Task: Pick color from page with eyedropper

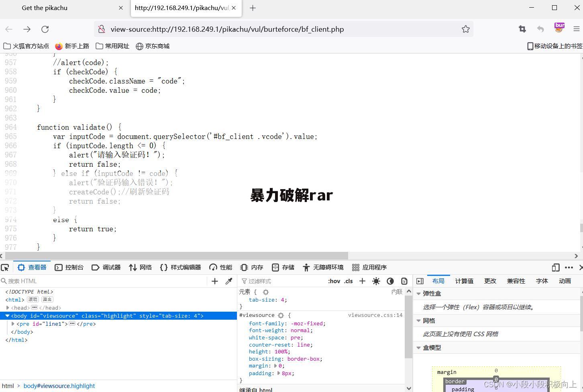Action: 229,281
